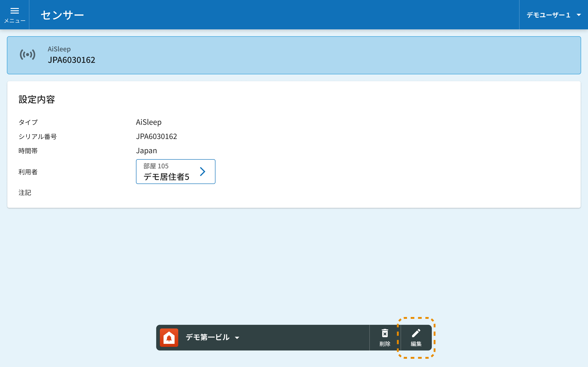Viewport: 588px width, 367px height.
Task: Click the Japan time zone value
Action: coord(146,151)
